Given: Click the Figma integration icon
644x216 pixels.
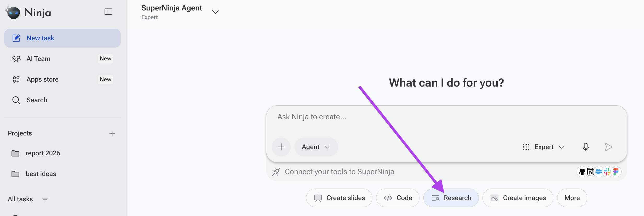Looking at the screenshot, I should [616, 172].
